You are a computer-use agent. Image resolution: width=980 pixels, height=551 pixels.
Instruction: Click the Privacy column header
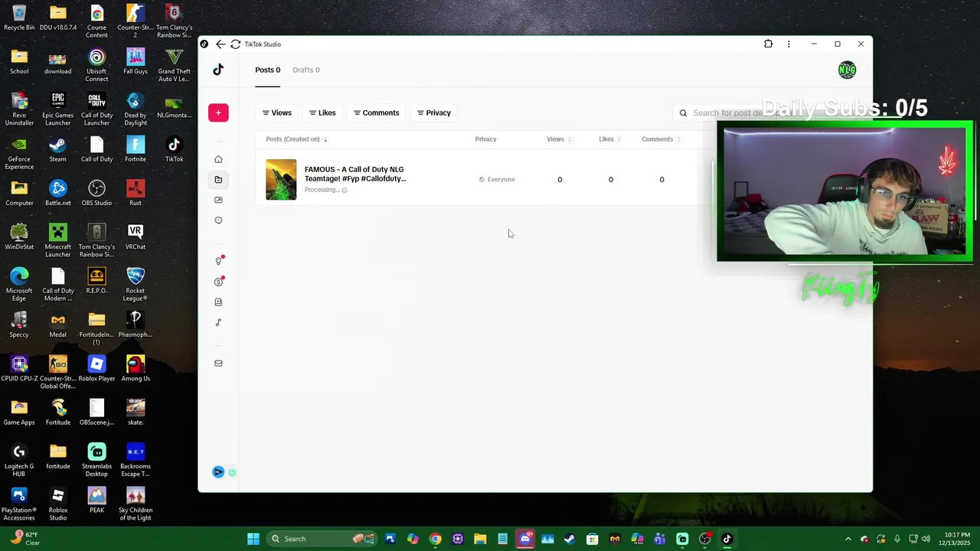coord(485,139)
